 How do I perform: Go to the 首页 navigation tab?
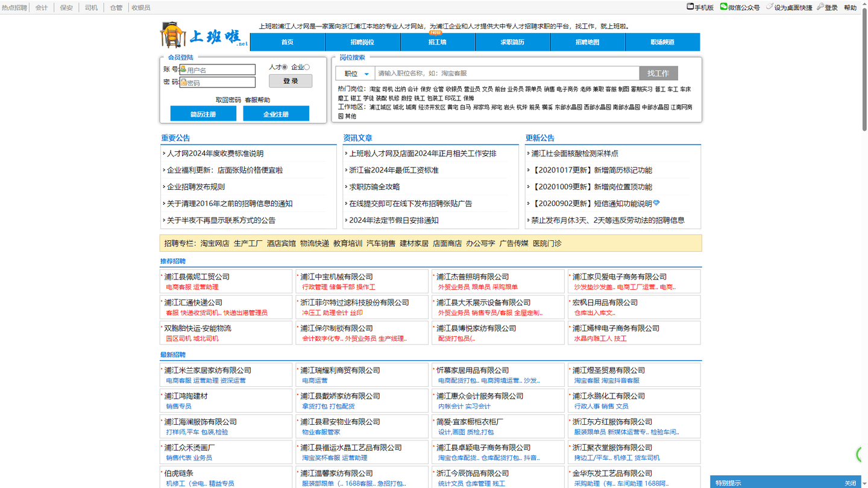pos(288,42)
